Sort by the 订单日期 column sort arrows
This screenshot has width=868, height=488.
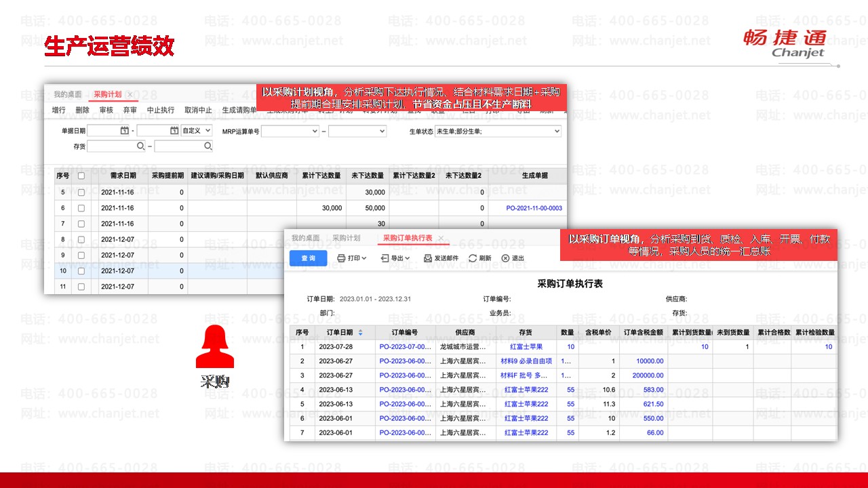(360, 333)
